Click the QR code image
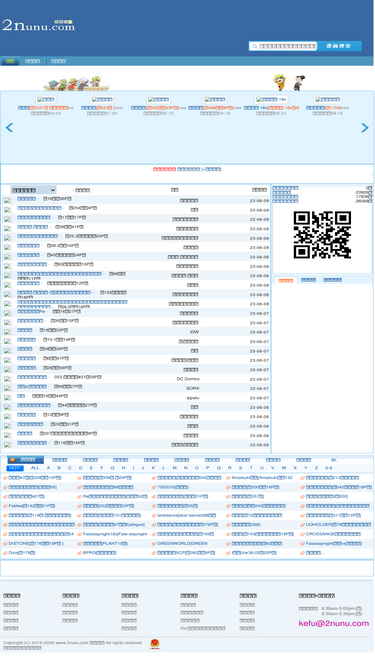The width and height of the screenshot is (375, 667). click(x=322, y=234)
